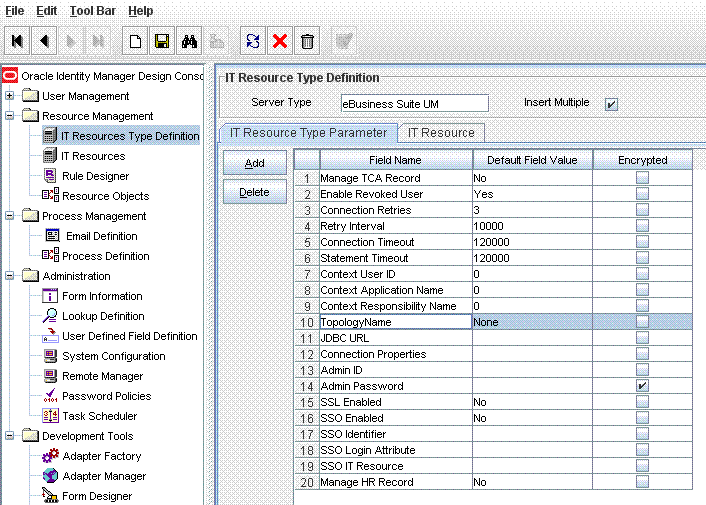
Task: Click the Rule Designer icon
Action: click(x=50, y=176)
